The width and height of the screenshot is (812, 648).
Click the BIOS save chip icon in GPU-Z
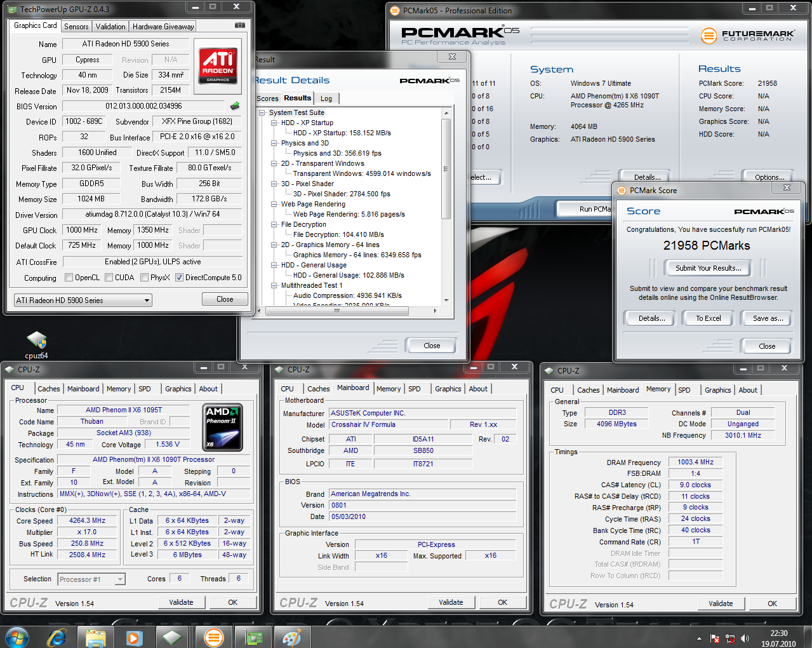click(x=235, y=105)
